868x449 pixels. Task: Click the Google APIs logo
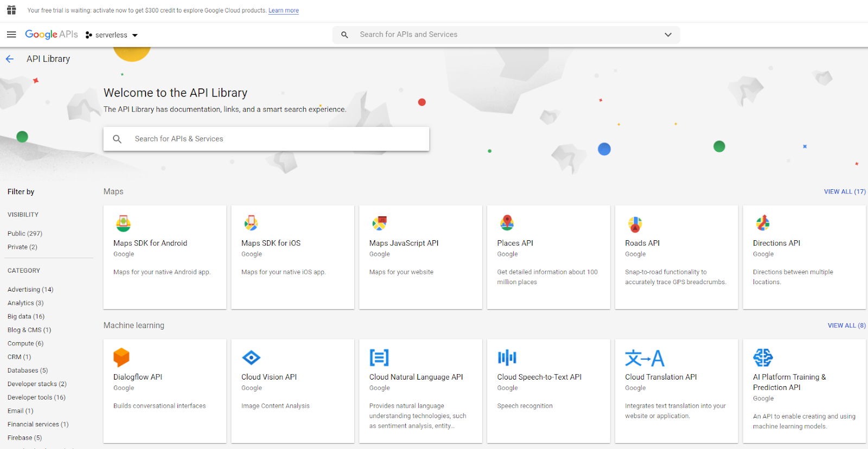pos(52,34)
